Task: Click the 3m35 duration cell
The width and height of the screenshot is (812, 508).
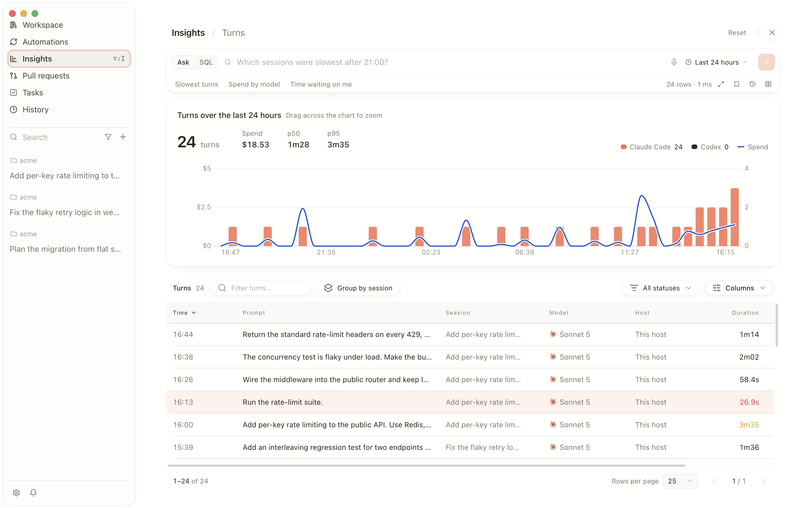Action: (x=749, y=425)
